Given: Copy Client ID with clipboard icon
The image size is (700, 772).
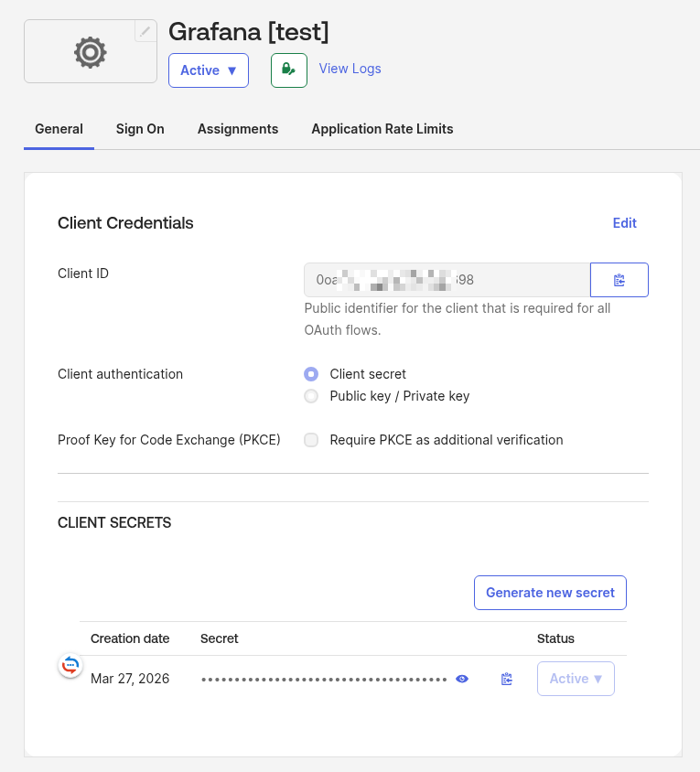Looking at the screenshot, I should (619, 280).
